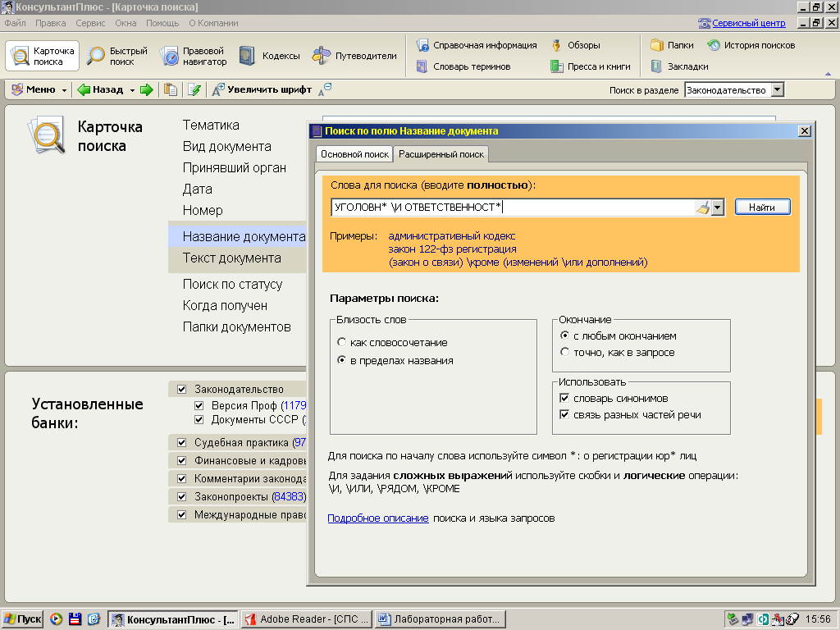Uncheck the Судебная практика checkbox
This screenshot has height=630, width=840.
tap(181, 442)
